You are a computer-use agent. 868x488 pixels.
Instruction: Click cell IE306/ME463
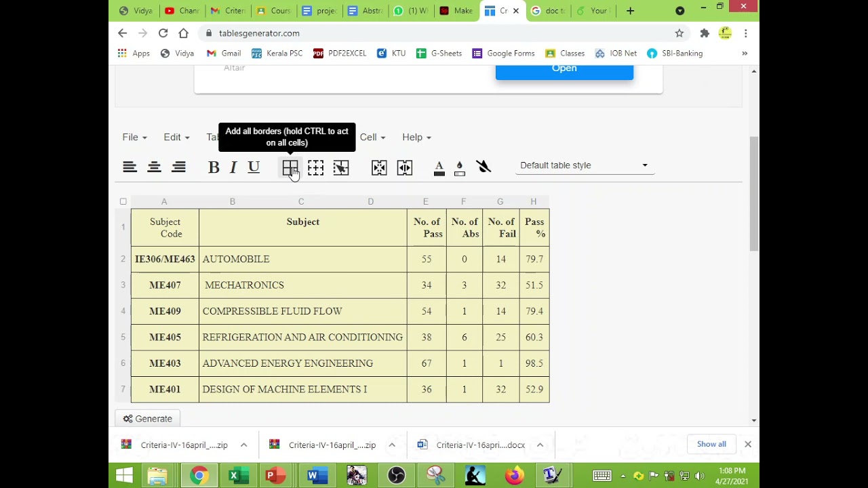pyautogui.click(x=165, y=259)
